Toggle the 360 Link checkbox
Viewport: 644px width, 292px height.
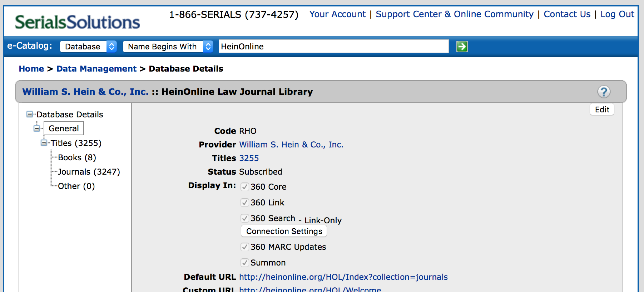[245, 203]
